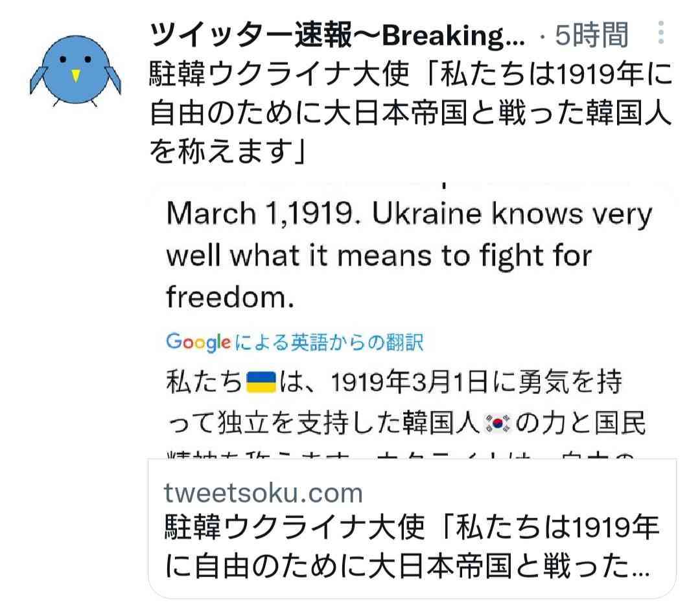The width and height of the screenshot is (700, 612).
Task: Click the "well what it means" quote line
Action: [x=379, y=256]
